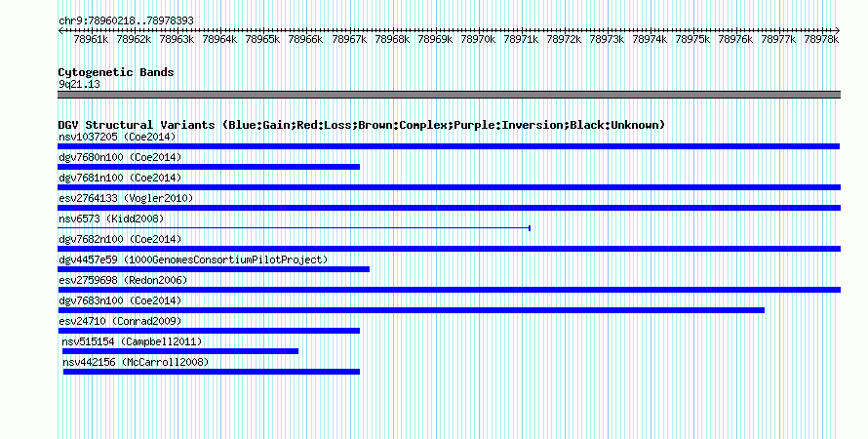Click the chr9:78960218..78978393 coordinate label
Image resolution: width=868 pixels, height=439 pixels.
pos(126,20)
